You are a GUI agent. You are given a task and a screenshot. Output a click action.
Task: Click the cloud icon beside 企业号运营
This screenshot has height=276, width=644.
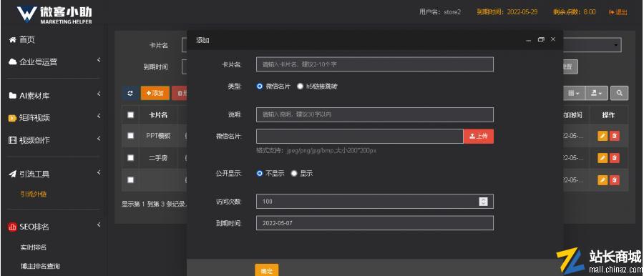click(13, 62)
